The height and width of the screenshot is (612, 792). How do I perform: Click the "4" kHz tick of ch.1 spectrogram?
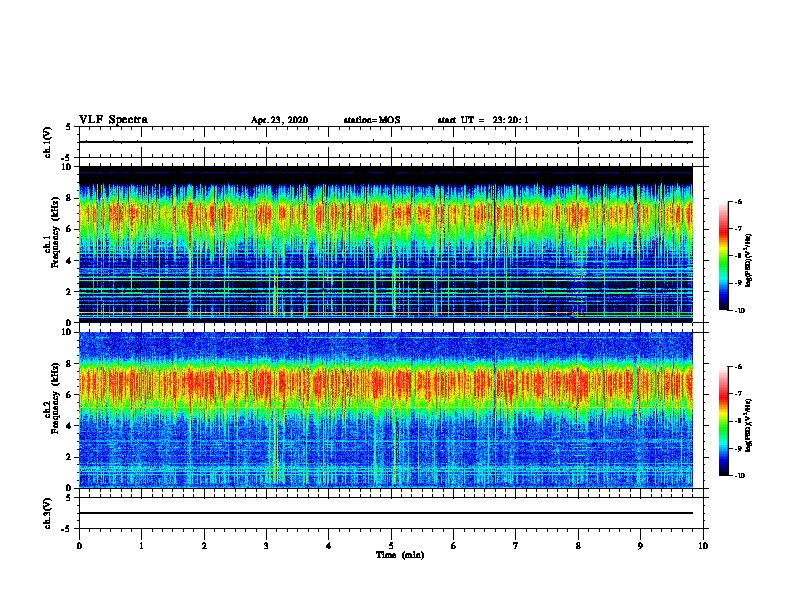tap(69, 261)
